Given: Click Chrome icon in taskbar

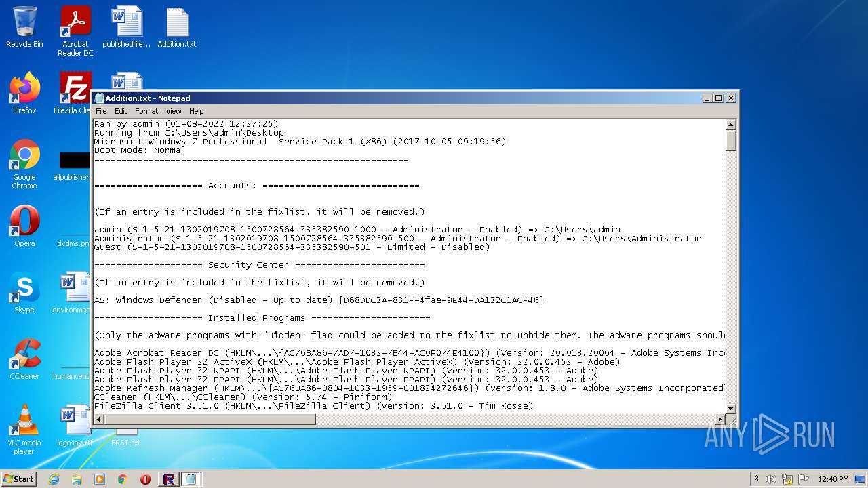Looking at the screenshot, I should point(123,479).
